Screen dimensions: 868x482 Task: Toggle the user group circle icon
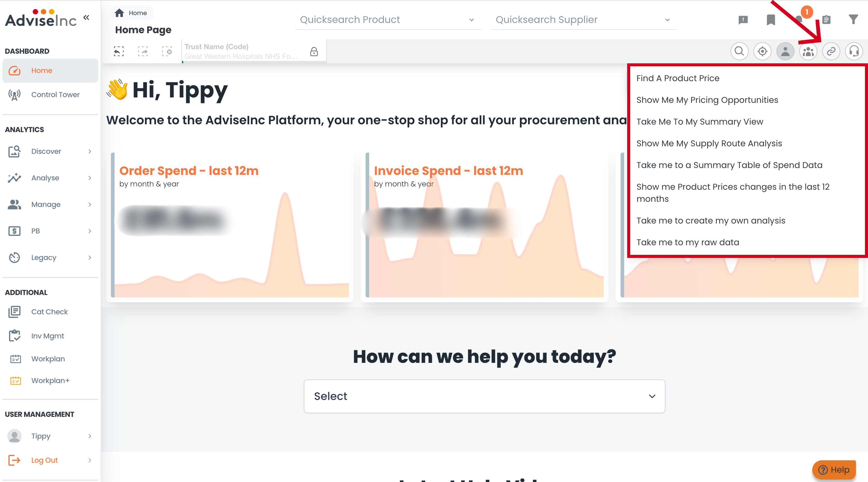click(808, 51)
